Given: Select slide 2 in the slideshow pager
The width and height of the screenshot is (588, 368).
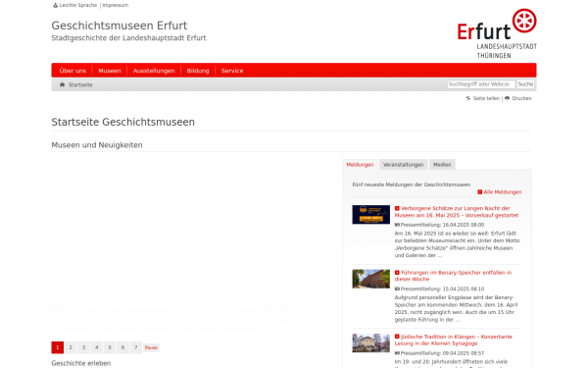Looking at the screenshot, I should coord(71,347).
